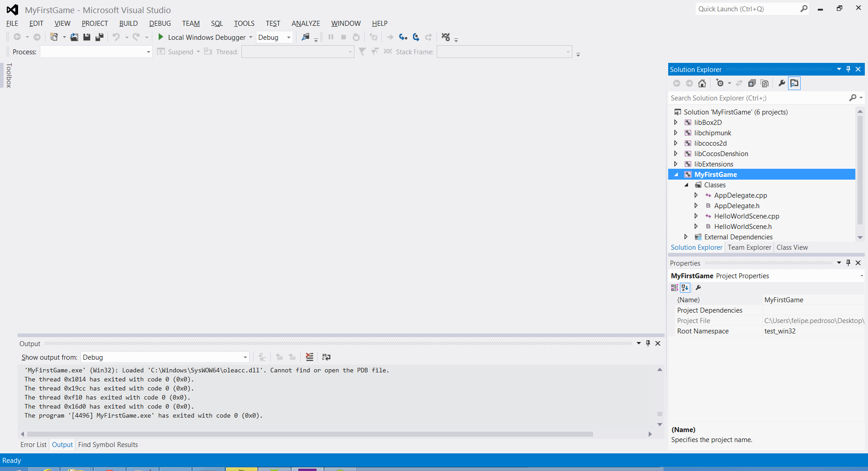Toggle Word Wrap in the Output window
868x471 pixels.
[326, 357]
